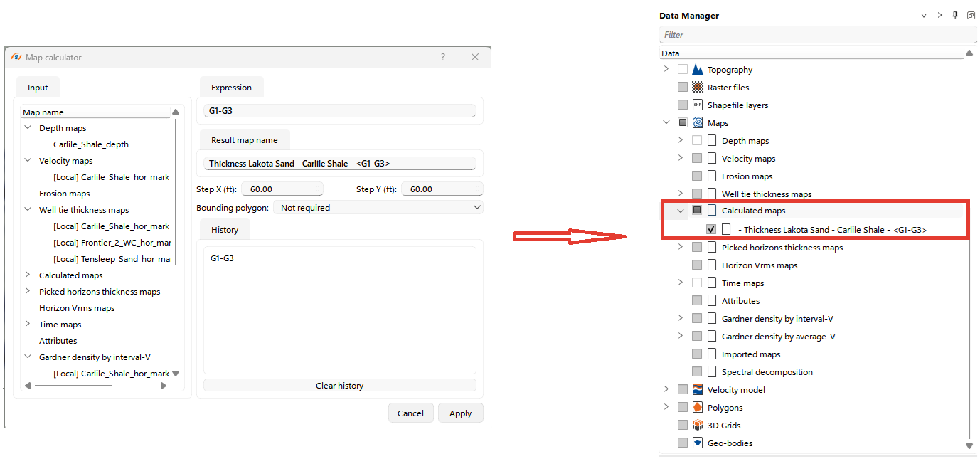980x459 pixels.
Task: Toggle the Maps checkbox
Action: (683, 123)
